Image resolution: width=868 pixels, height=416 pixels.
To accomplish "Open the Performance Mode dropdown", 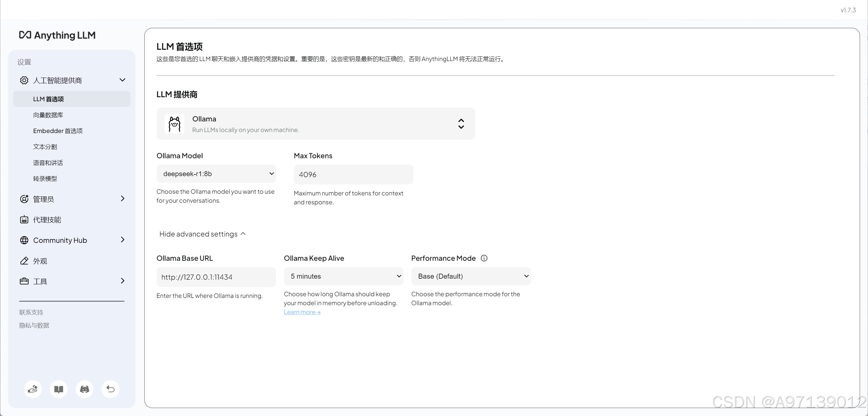I will tap(471, 276).
